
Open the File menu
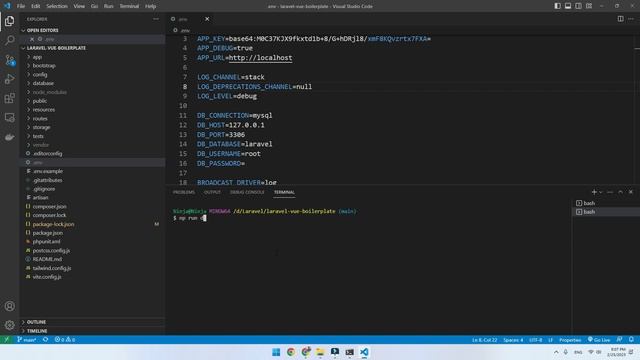(21, 6)
